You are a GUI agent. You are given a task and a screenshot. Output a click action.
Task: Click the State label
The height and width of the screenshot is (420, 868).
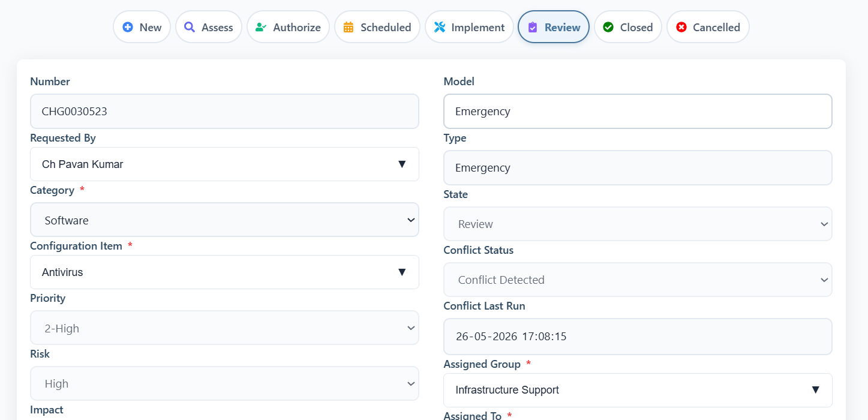pos(456,194)
